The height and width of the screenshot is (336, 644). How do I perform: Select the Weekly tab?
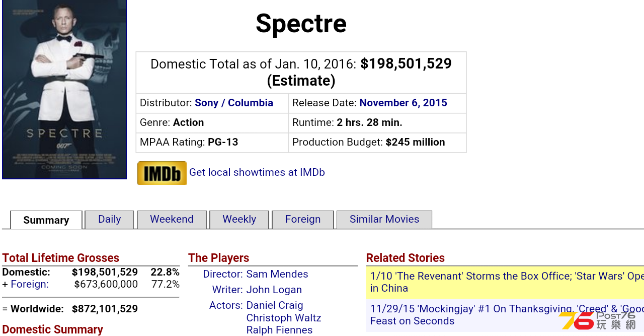pyautogui.click(x=239, y=220)
